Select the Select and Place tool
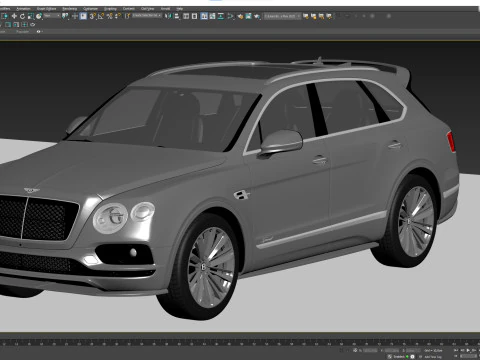480x360 pixels. click(39, 16)
